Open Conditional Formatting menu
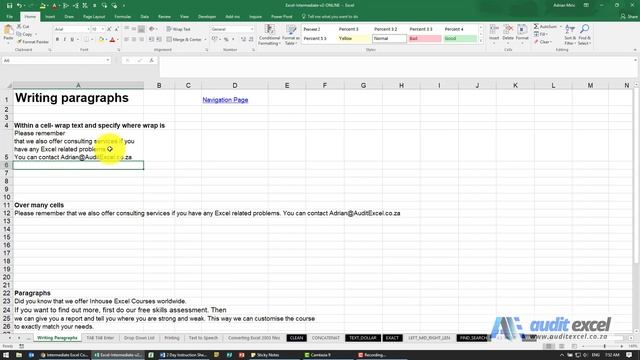Image resolution: width=640 pixels, height=360 pixels. click(269, 35)
